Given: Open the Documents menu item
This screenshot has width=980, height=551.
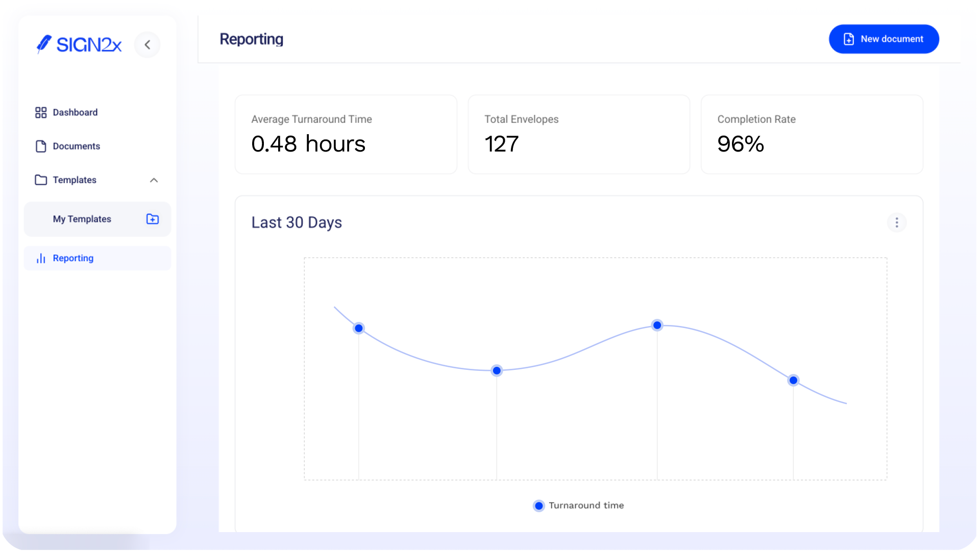Looking at the screenshot, I should pyautogui.click(x=77, y=146).
